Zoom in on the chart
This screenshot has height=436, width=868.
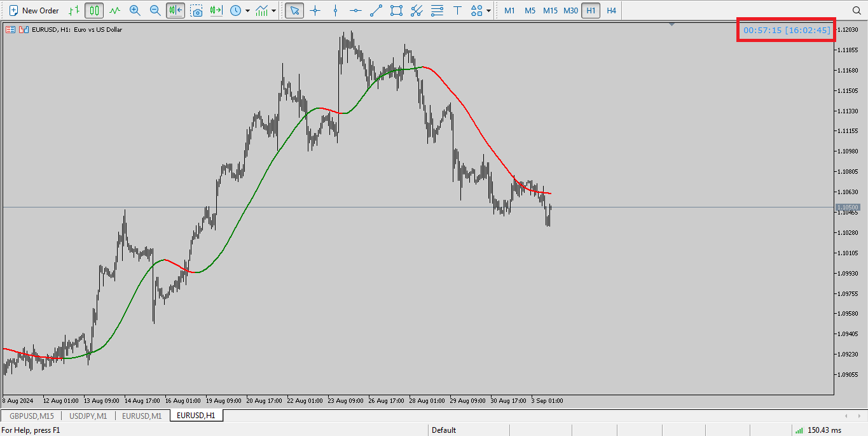coord(135,10)
